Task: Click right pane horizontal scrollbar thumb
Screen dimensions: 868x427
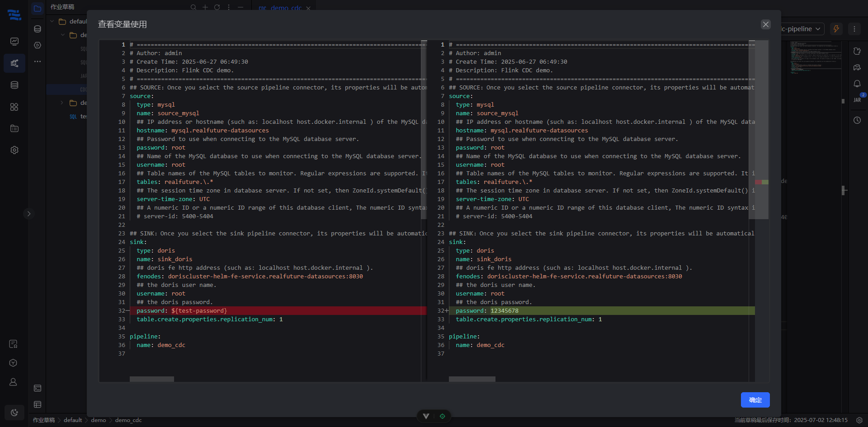Action: coord(472,380)
